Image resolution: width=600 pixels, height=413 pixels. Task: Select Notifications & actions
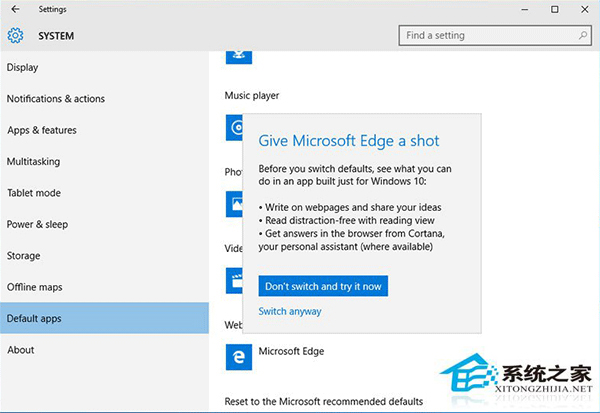104,99
